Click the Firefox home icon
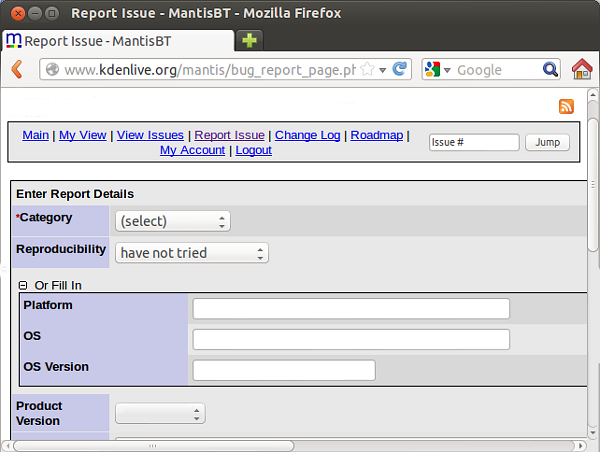The image size is (600, 452). coord(582,70)
